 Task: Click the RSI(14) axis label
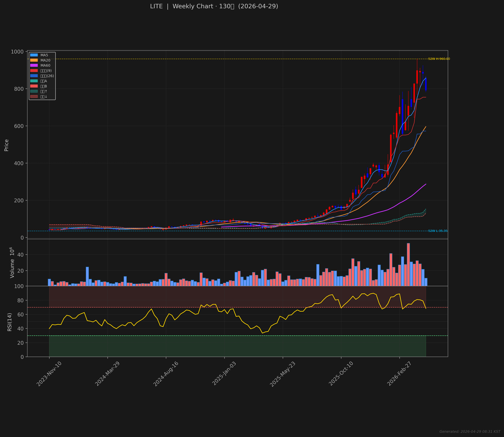9,322
